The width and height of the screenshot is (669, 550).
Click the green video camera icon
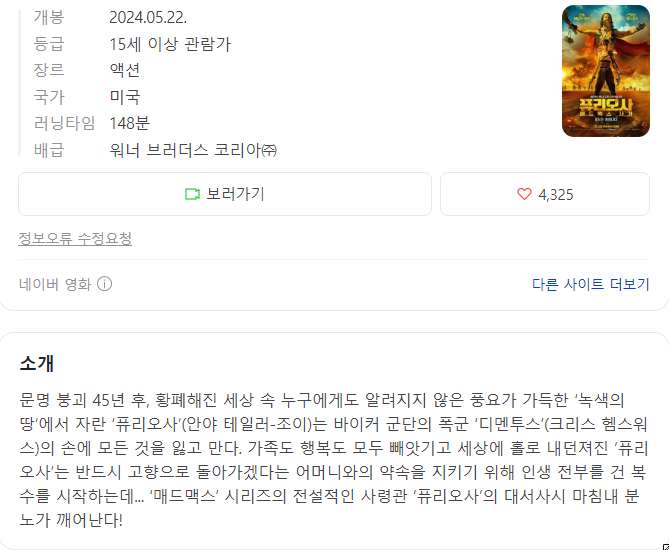(192, 194)
